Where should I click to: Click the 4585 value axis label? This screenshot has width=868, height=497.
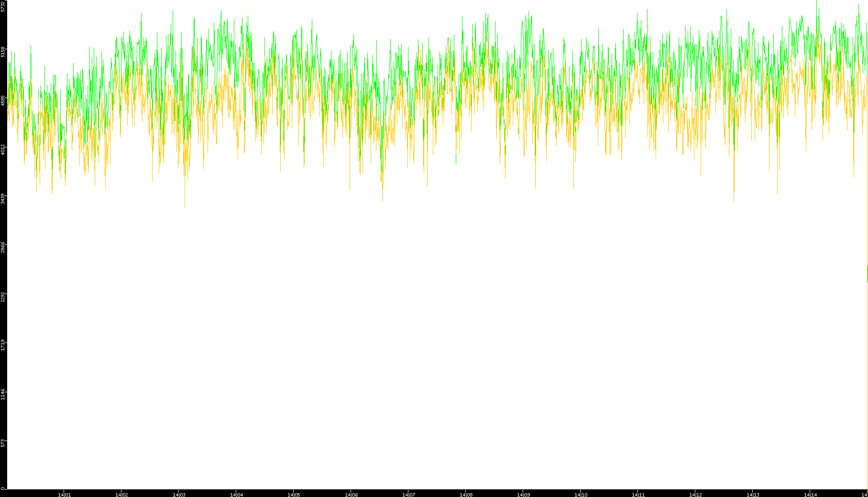click(x=3, y=100)
